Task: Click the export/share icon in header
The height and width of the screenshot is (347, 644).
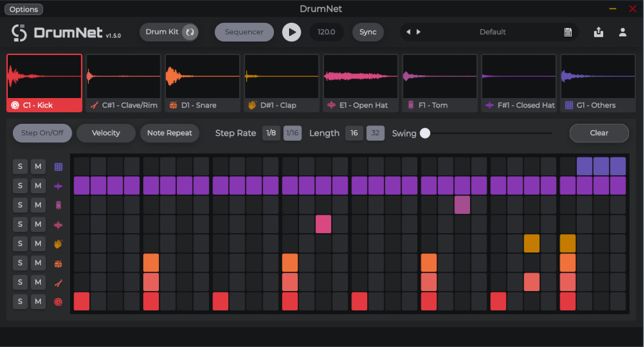Action: point(598,32)
